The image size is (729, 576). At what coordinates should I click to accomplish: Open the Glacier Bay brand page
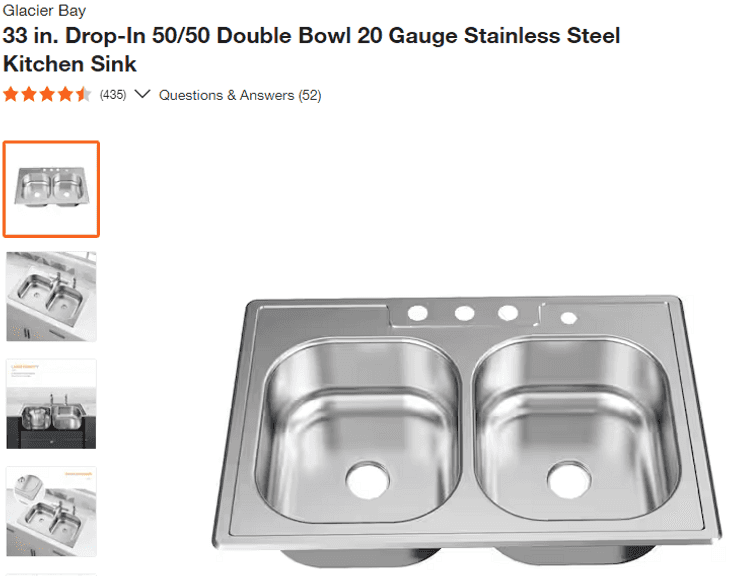pyautogui.click(x=44, y=11)
